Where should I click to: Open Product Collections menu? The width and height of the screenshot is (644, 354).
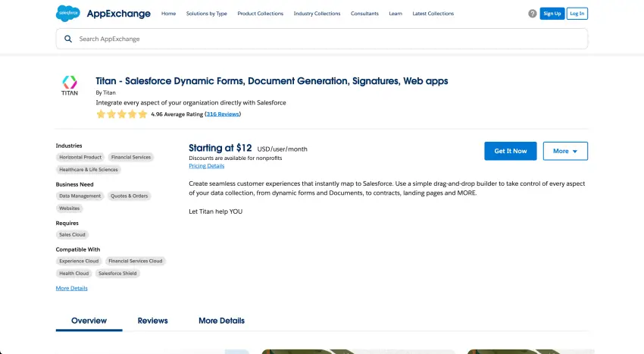tap(260, 14)
